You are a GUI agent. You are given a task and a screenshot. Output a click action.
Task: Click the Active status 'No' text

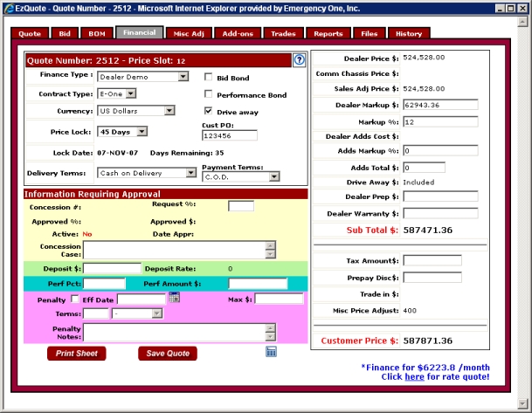pos(87,234)
